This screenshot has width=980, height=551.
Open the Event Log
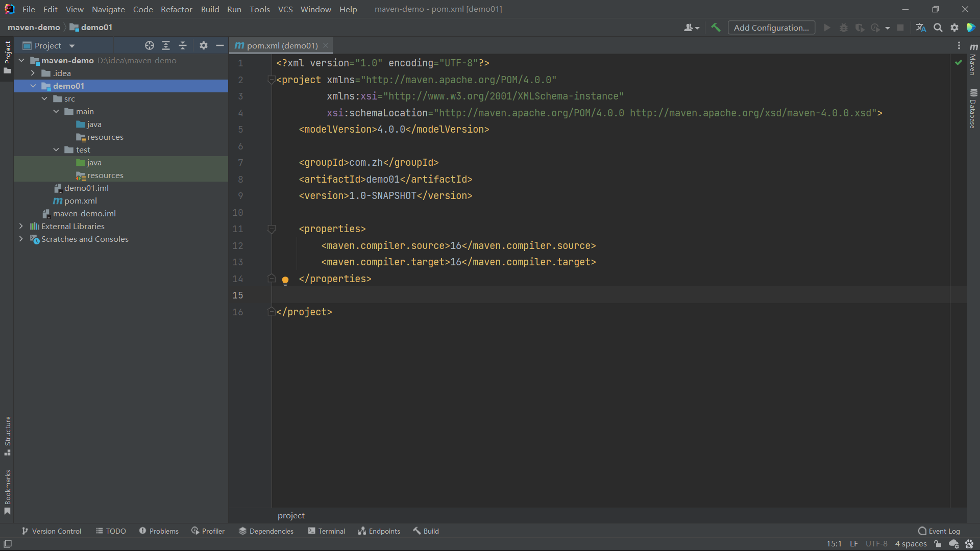[939, 531]
